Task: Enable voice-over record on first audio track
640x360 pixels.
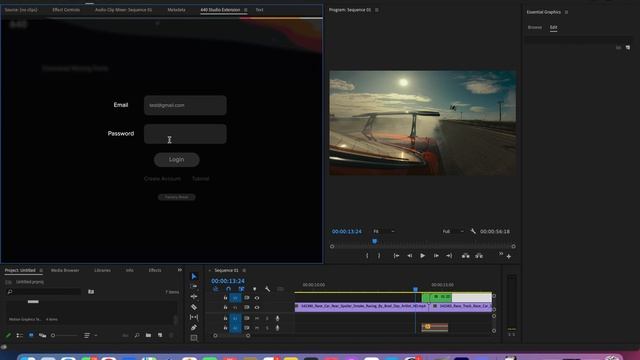Action: pos(278,318)
